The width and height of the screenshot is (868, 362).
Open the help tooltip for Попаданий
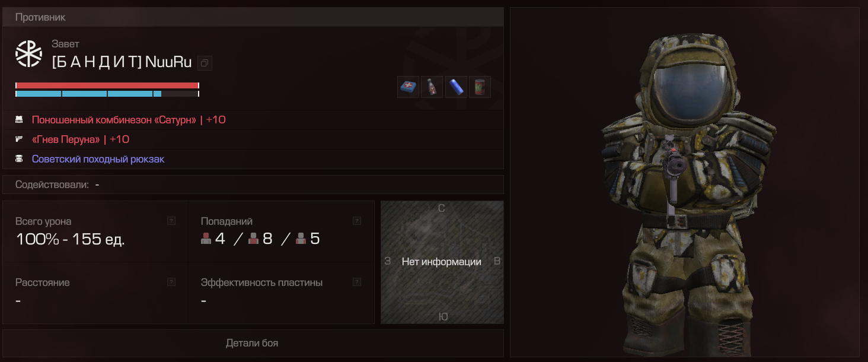pos(357,221)
